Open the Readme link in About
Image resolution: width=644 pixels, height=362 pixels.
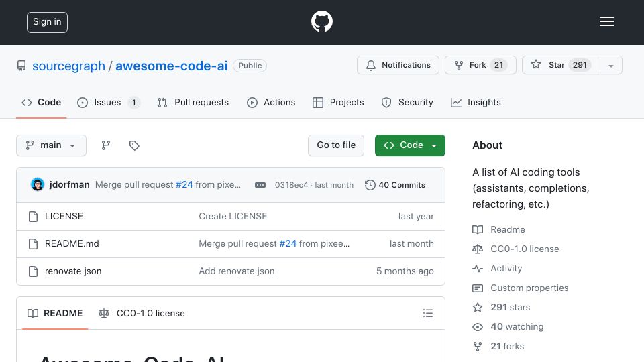pos(498,229)
